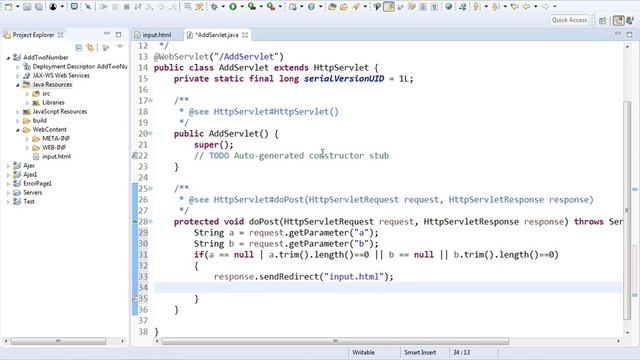This screenshot has width=640, height=360.
Task: Run the program with green Run icon
Action: point(233,7)
